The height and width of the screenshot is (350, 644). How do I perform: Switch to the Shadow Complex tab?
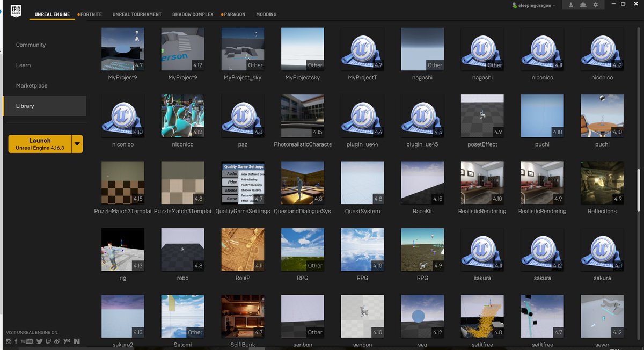tap(193, 14)
